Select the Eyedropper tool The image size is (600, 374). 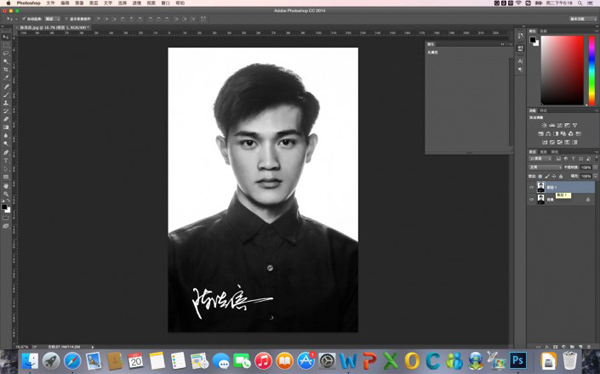click(6, 78)
